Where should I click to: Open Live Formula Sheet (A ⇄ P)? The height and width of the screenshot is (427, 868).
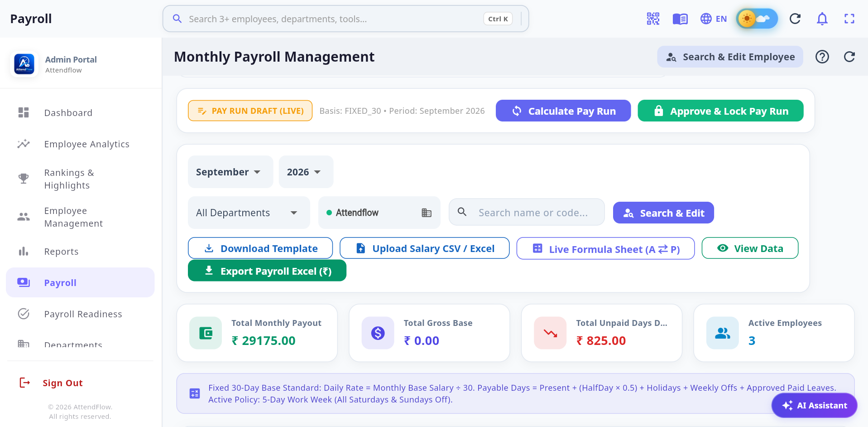(605, 248)
